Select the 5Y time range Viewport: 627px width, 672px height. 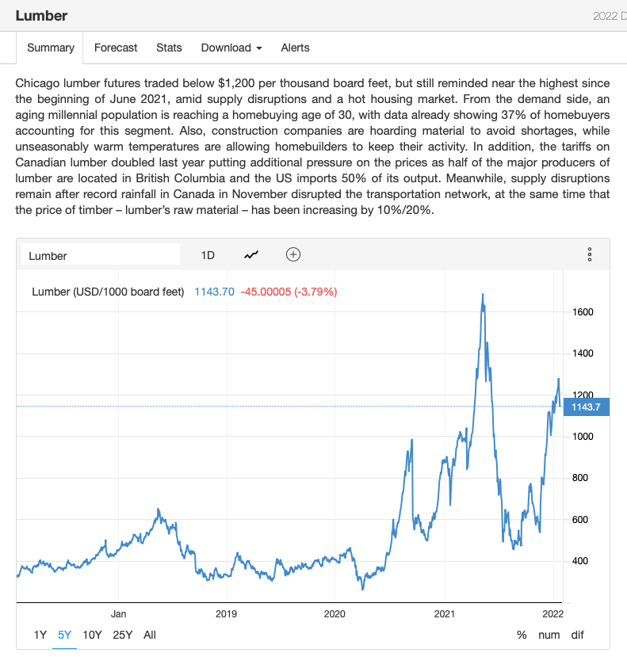point(64,635)
